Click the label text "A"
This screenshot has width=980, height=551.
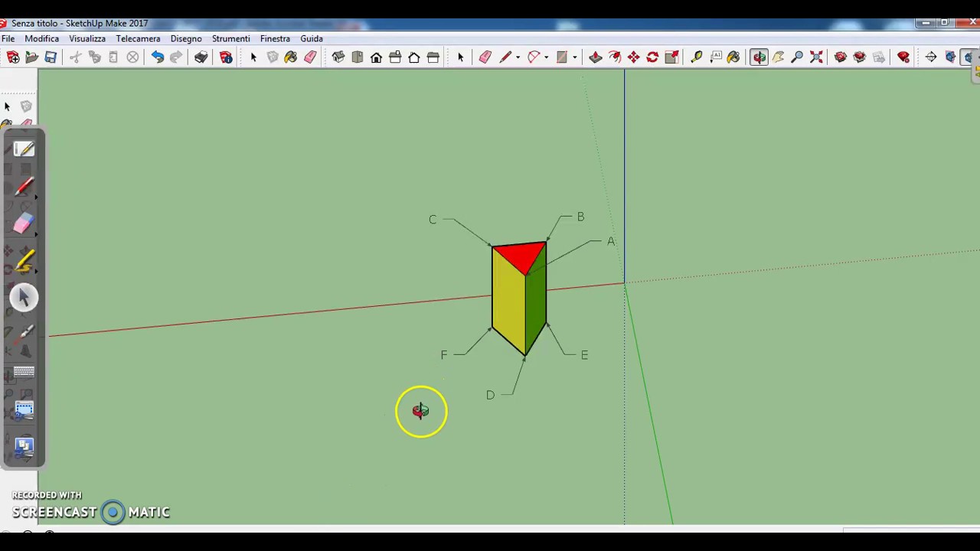[611, 241]
